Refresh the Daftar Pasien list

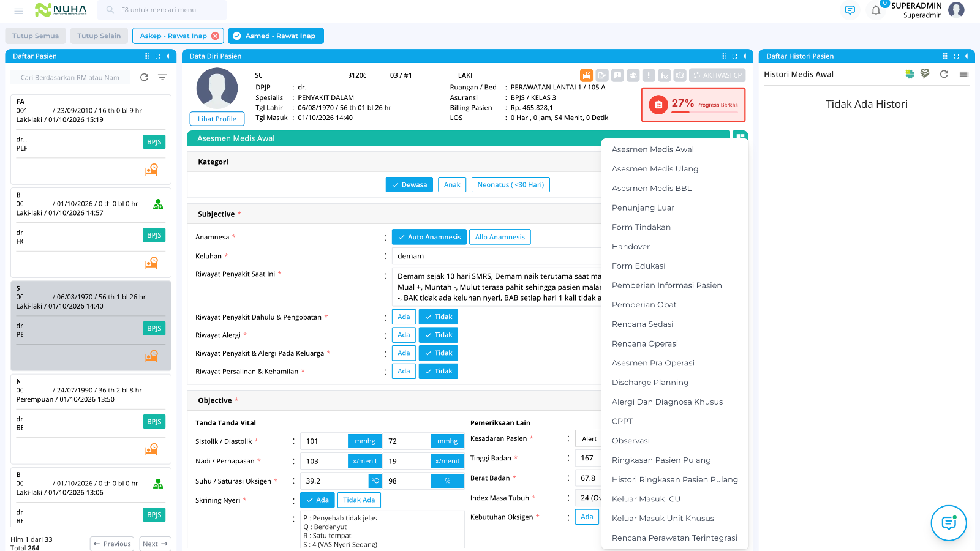point(145,77)
